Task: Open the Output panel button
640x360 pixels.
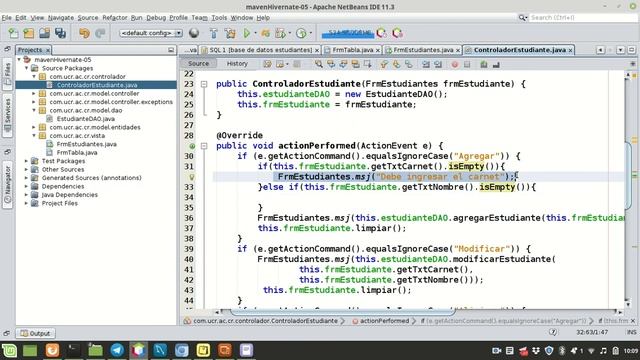Action: [x=35, y=333]
